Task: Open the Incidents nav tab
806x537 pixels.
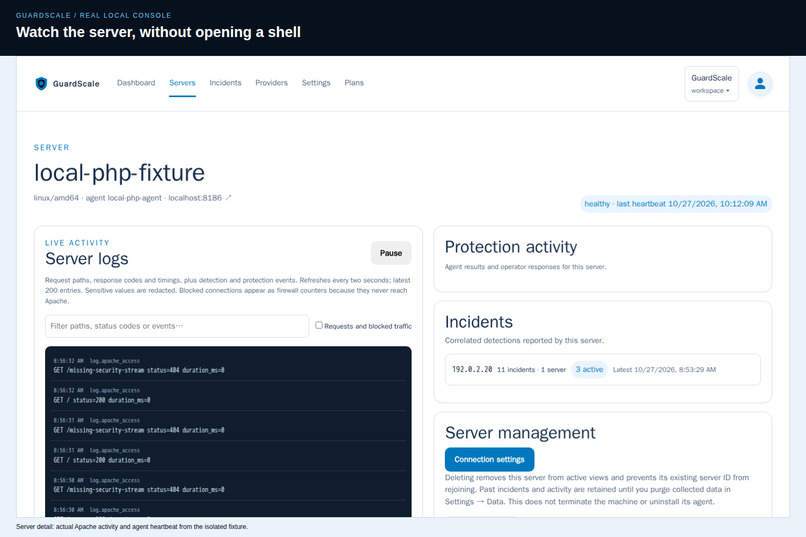Action: [225, 83]
